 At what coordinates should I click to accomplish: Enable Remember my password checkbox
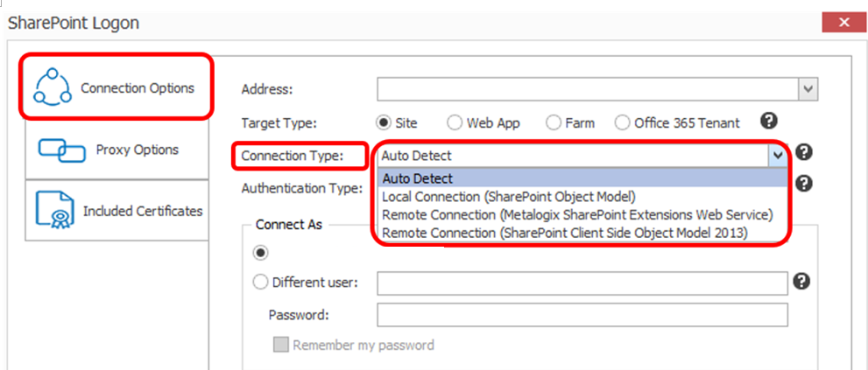[281, 345]
